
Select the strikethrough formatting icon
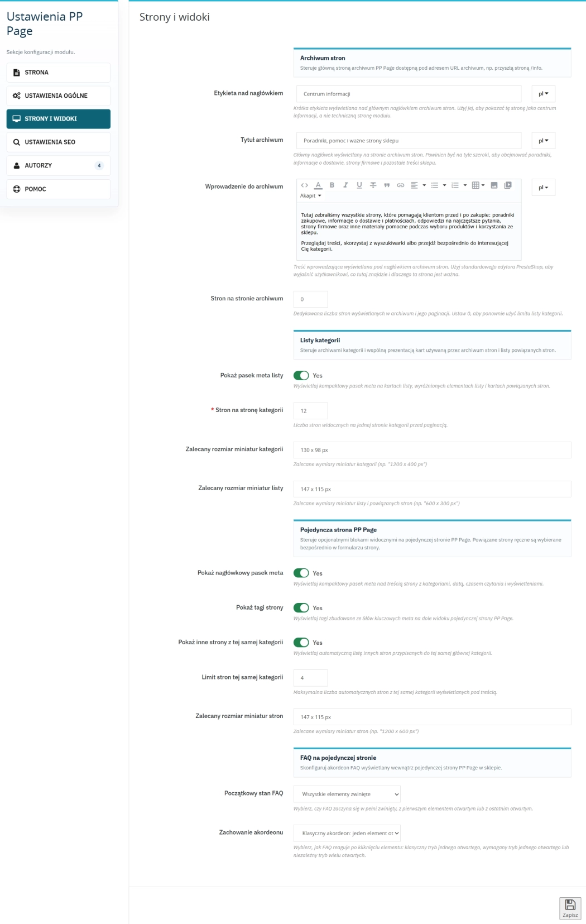click(x=373, y=185)
